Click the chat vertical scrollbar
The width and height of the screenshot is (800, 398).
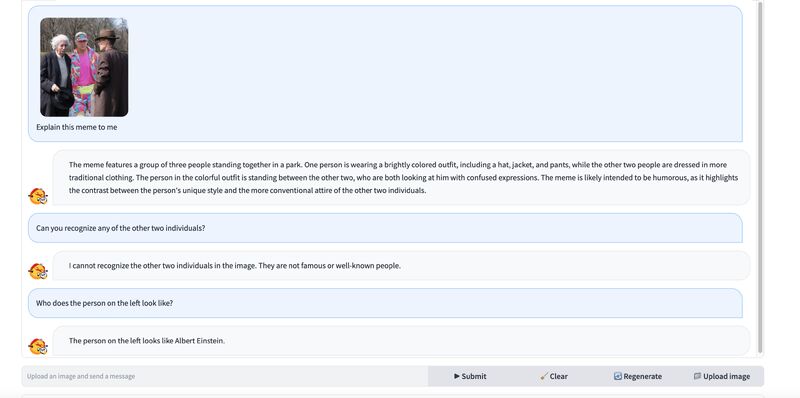760,178
